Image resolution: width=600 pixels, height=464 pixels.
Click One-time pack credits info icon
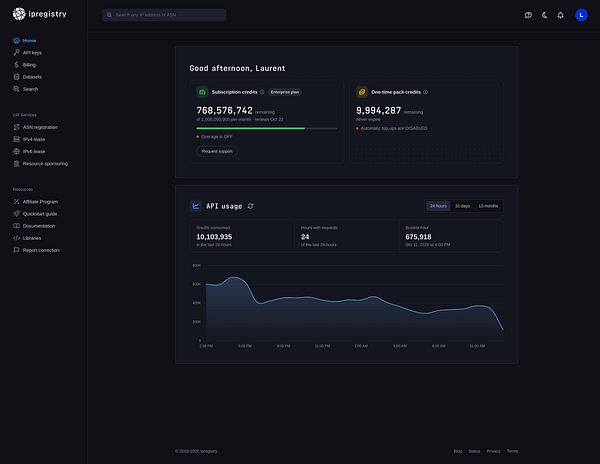coord(426,92)
